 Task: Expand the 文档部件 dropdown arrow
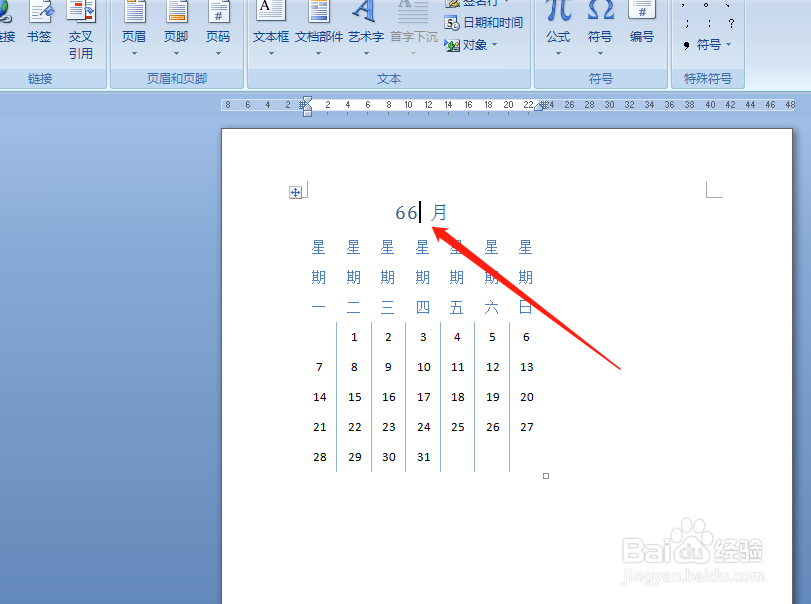319,53
